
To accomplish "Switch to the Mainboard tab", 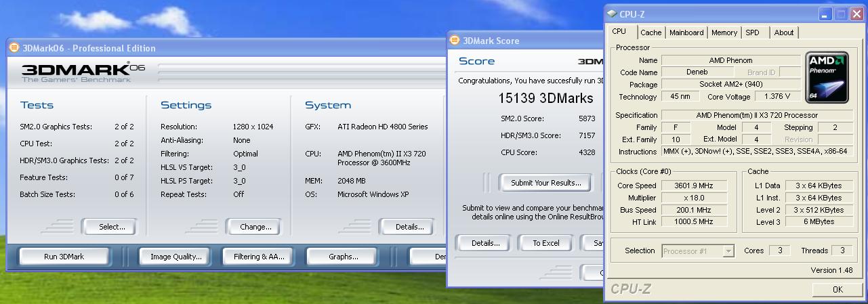I will point(686,32).
